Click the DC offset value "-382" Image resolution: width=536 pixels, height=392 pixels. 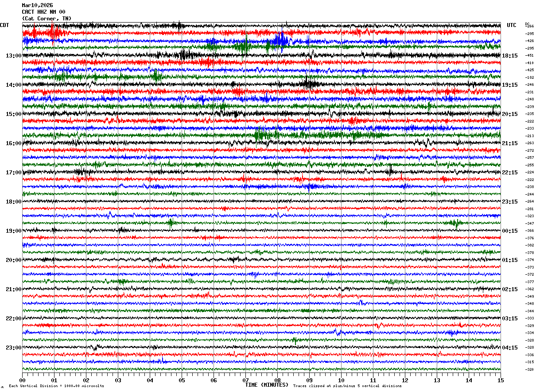click(529, 246)
